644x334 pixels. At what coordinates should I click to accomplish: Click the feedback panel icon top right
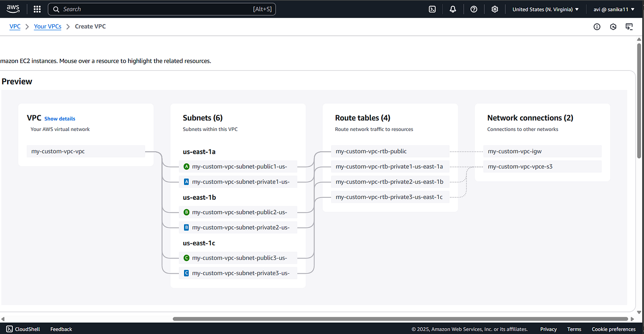[629, 27]
